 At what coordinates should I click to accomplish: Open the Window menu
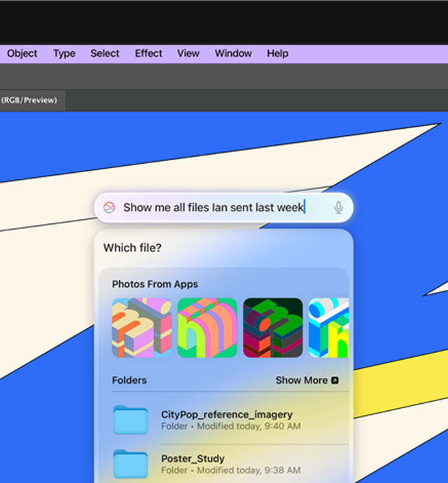(233, 53)
